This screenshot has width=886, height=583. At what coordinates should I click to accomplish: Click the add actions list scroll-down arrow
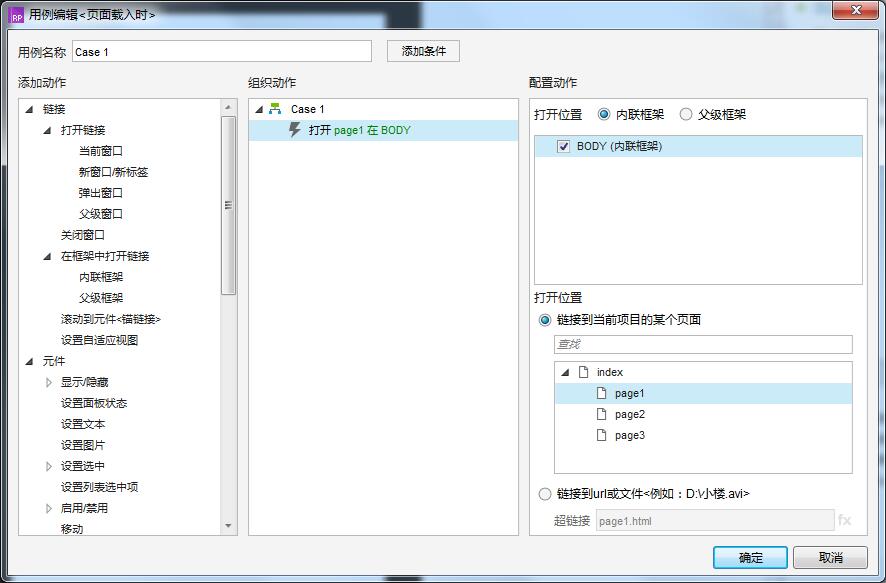pyautogui.click(x=228, y=526)
